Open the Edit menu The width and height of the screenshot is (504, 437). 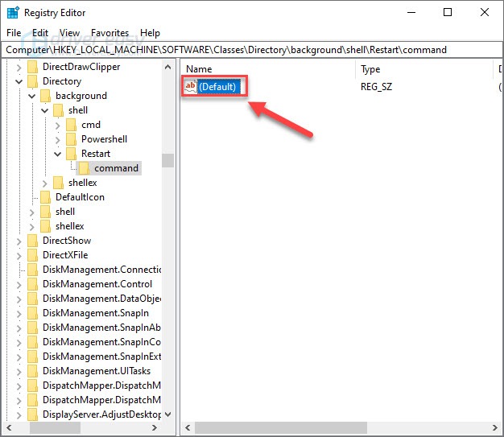(40, 33)
